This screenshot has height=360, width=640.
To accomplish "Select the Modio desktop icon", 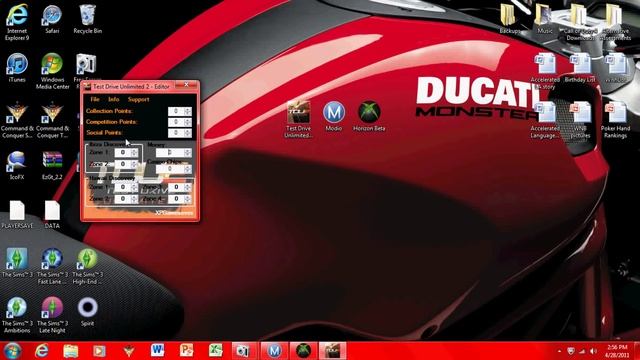I will point(333,116).
